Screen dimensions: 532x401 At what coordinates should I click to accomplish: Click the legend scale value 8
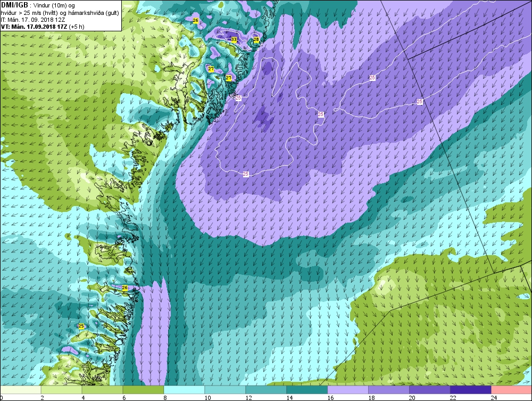click(165, 398)
